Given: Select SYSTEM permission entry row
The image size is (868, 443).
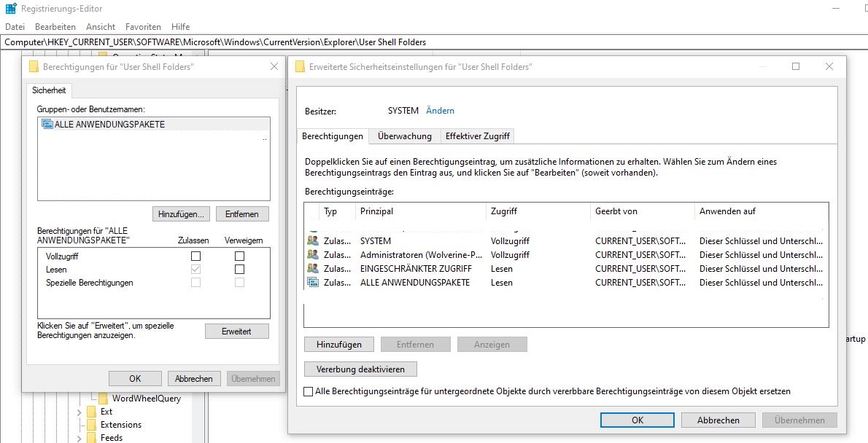Looking at the screenshot, I should [566, 240].
